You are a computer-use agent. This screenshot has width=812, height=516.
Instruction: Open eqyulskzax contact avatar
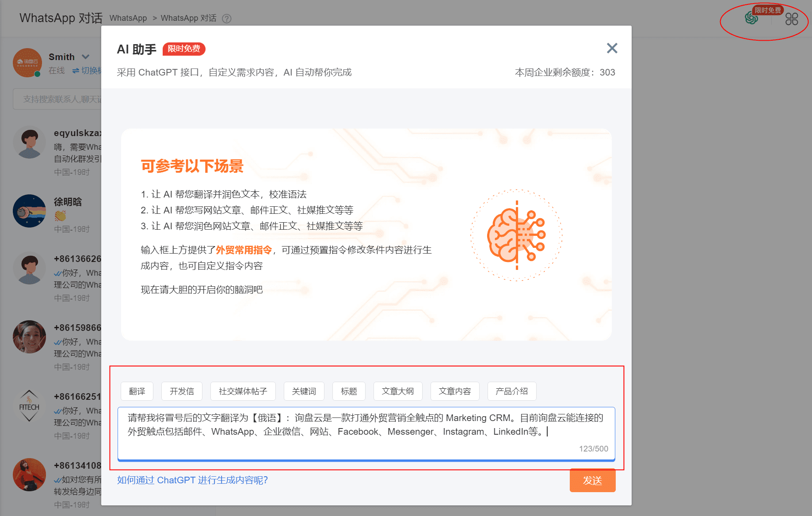30,142
